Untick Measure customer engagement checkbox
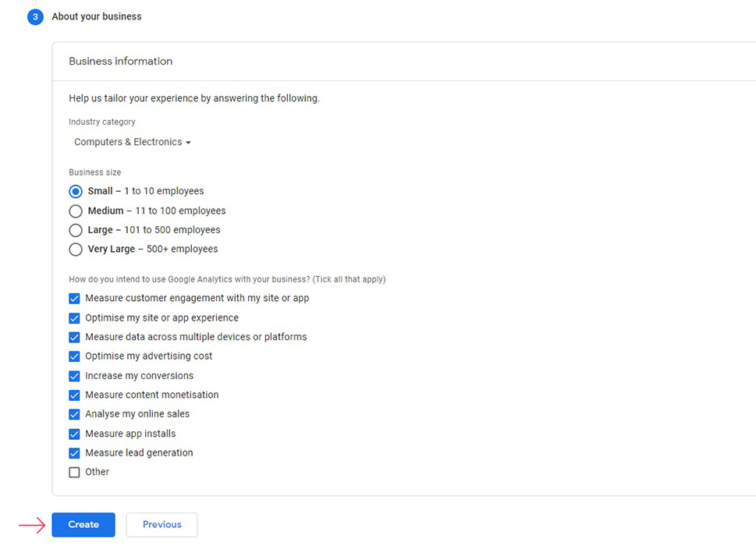The image size is (756, 546). tap(74, 299)
